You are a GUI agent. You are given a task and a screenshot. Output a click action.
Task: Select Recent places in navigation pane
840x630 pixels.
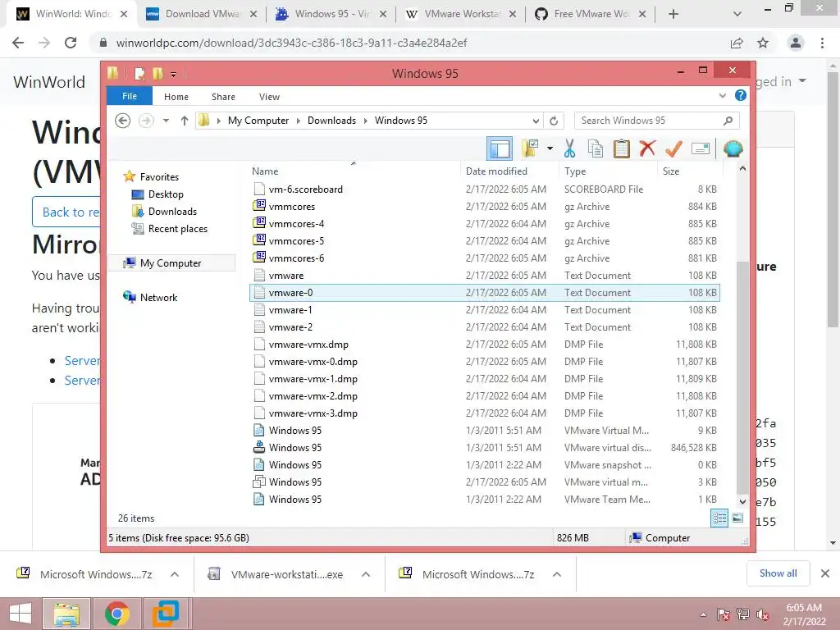point(177,229)
